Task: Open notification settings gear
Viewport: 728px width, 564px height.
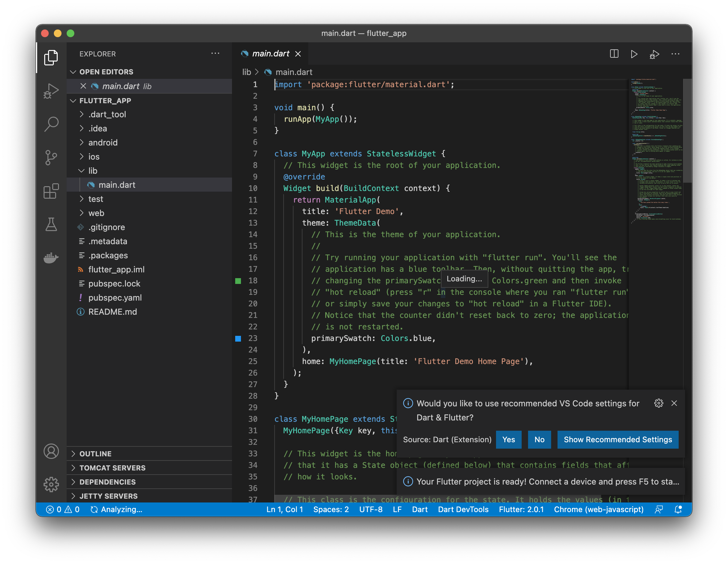Action: point(659,403)
